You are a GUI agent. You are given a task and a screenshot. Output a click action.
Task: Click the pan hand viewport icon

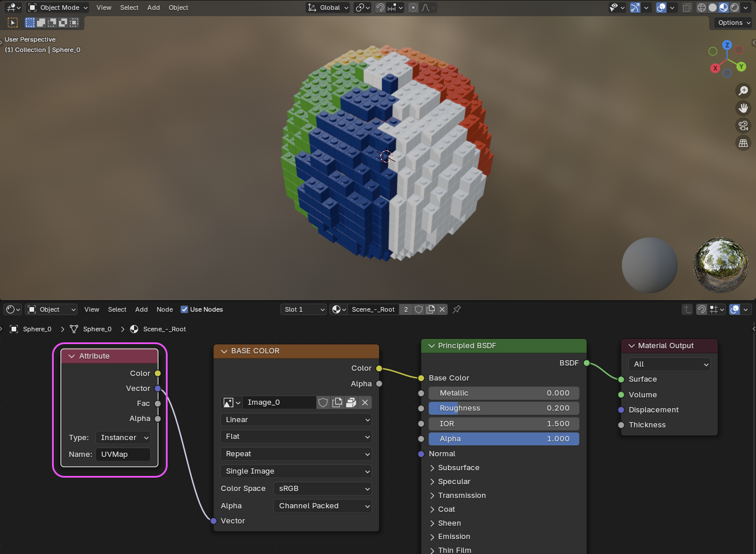pyautogui.click(x=743, y=108)
